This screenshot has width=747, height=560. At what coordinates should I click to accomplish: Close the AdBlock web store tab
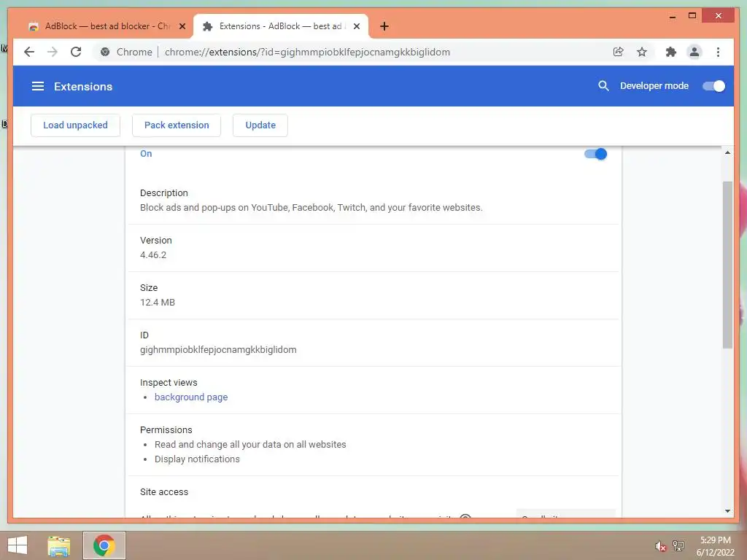pos(182,26)
